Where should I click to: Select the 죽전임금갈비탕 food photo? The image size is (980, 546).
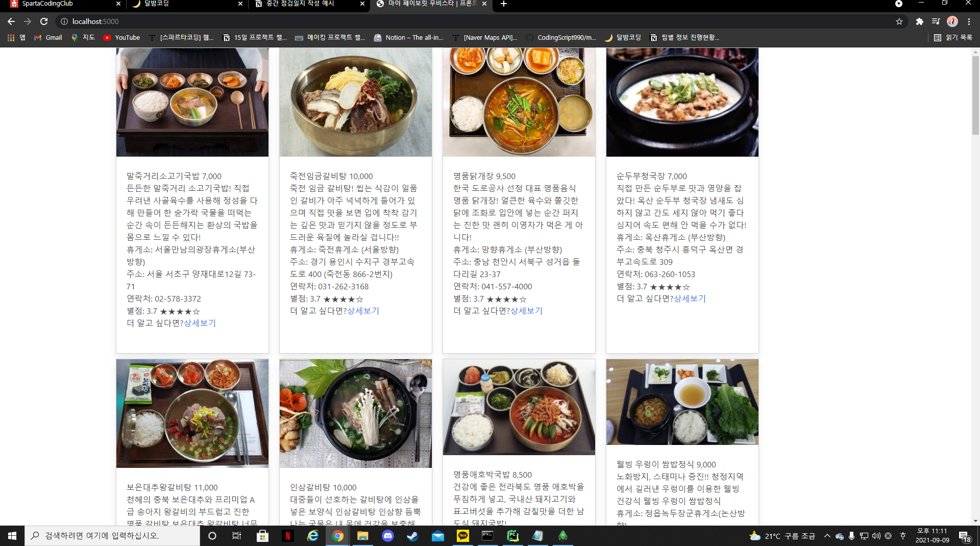[356, 102]
